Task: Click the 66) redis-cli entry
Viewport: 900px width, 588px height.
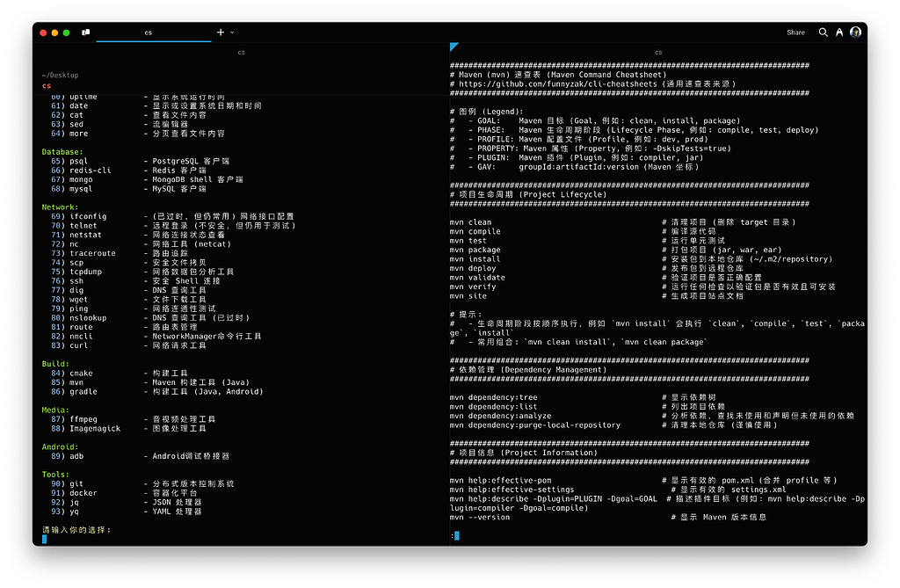Action: pos(128,171)
